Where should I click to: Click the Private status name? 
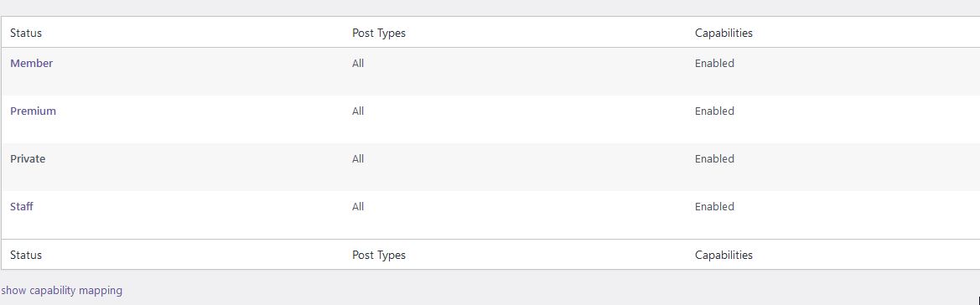click(28, 158)
